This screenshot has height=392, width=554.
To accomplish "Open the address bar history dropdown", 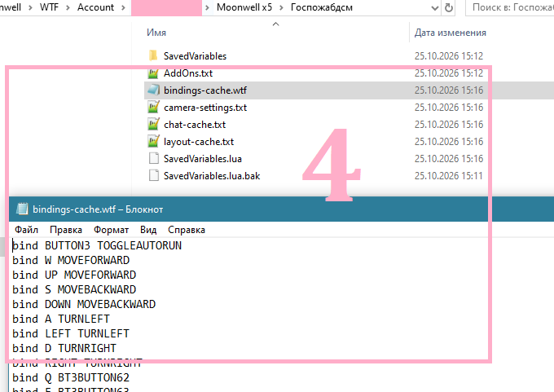I will [x=434, y=8].
